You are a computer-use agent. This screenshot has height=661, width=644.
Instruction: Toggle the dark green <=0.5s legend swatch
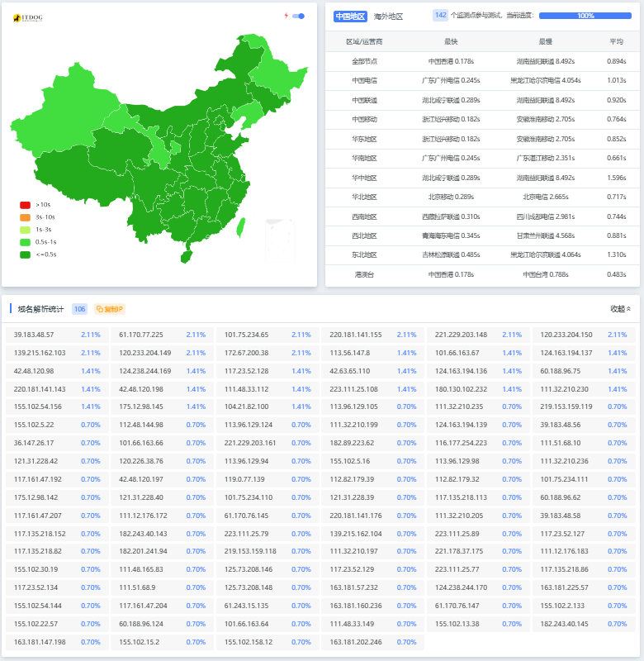pyautogui.click(x=25, y=254)
